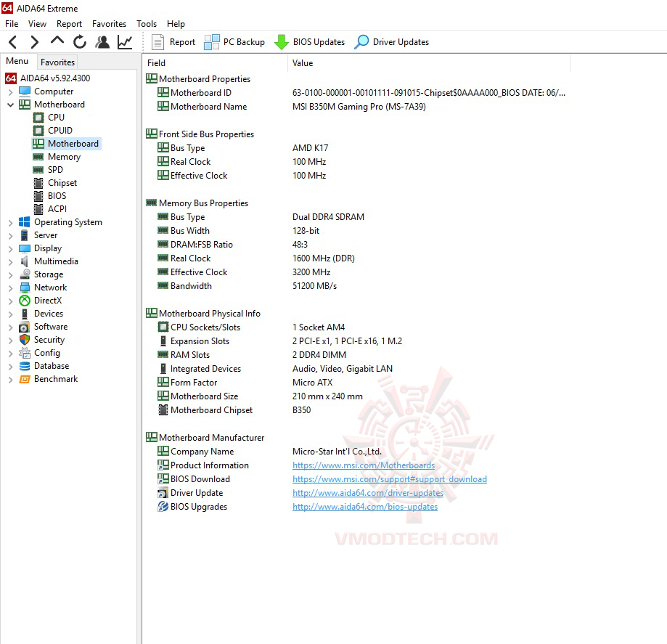Open the graph chart icon in toolbar
This screenshot has height=644, width=667.
pyautogui.click(x=125, y=41)
